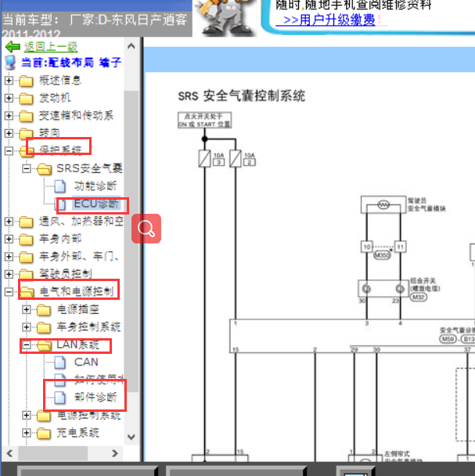The width and height of the screenshot is (475, 476).
Task: Collapse the SRS安全气囊 subfolder
Action: pos(27,168)
